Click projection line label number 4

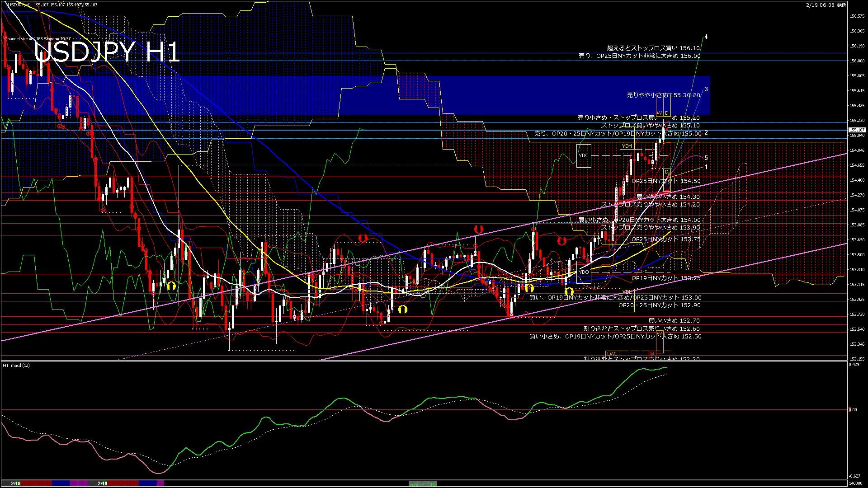tap(706, 37)
